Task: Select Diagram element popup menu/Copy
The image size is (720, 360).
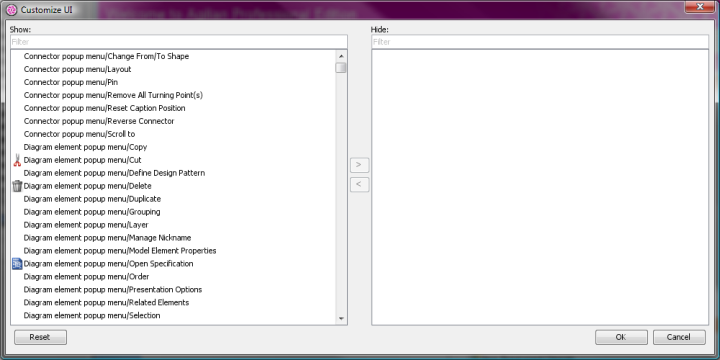Action: tap(85, 147)
